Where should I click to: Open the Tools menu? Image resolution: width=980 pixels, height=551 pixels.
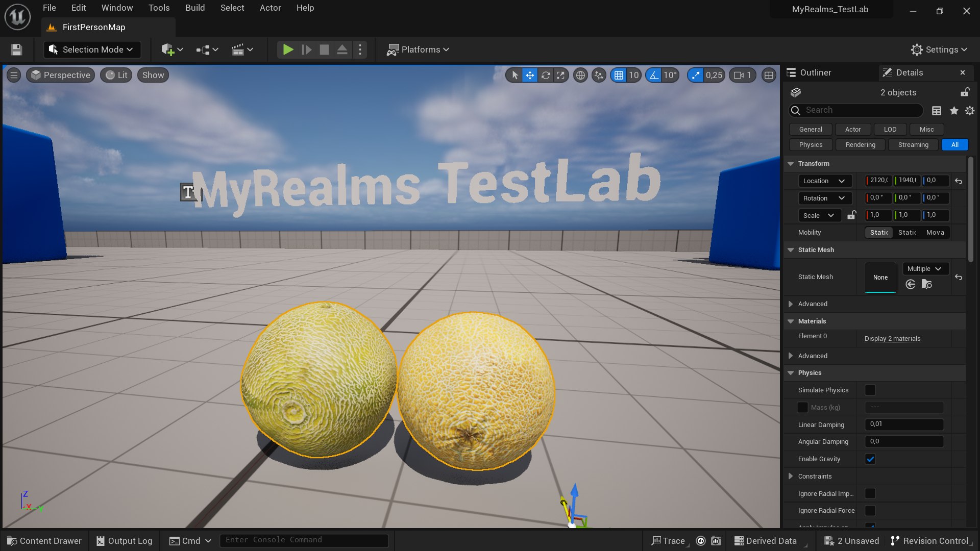pyautogui.click(x=159, y=8)
